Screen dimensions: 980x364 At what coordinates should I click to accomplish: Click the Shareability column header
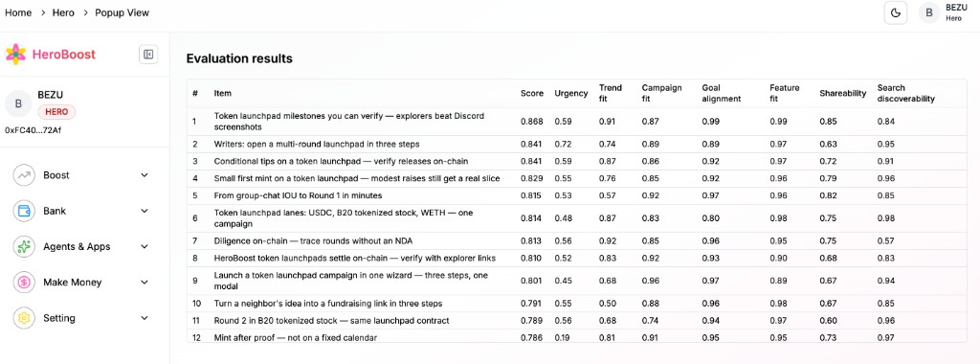(x=842, y=93)
